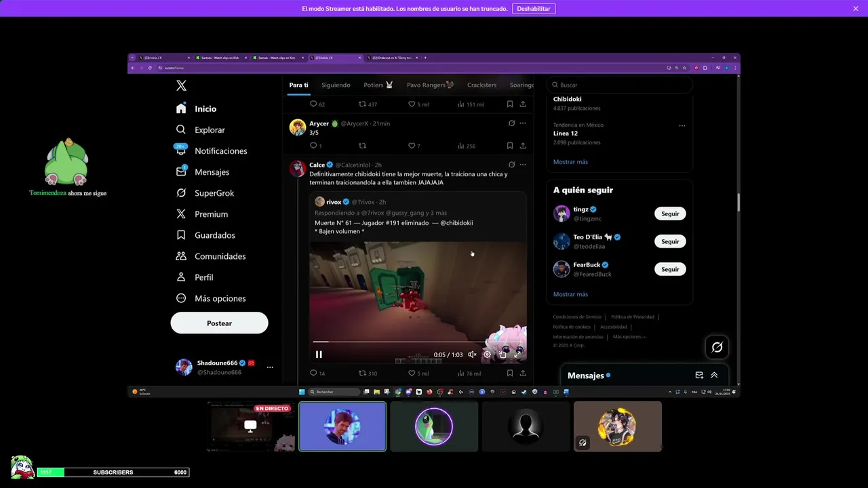Screen dimensions: 868x488
Task: Toggle video picture-in-picture mode
Action: (502, 354)
